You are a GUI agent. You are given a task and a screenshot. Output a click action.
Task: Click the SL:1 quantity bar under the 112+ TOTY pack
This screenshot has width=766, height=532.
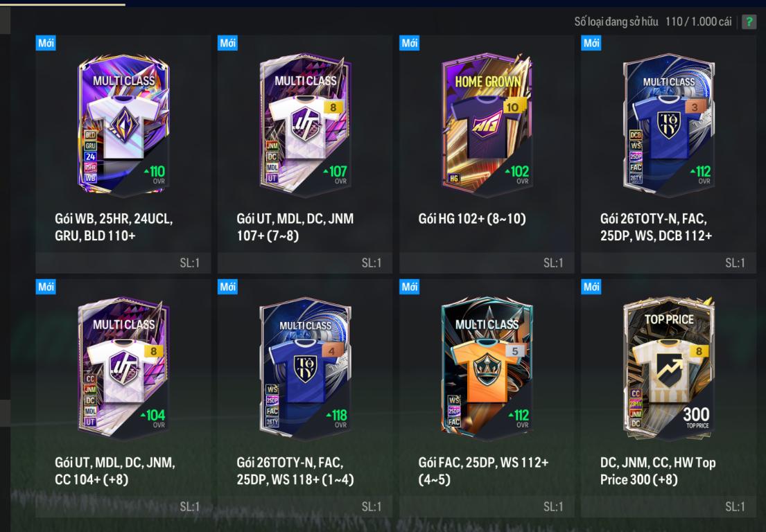tap(668, 263)
